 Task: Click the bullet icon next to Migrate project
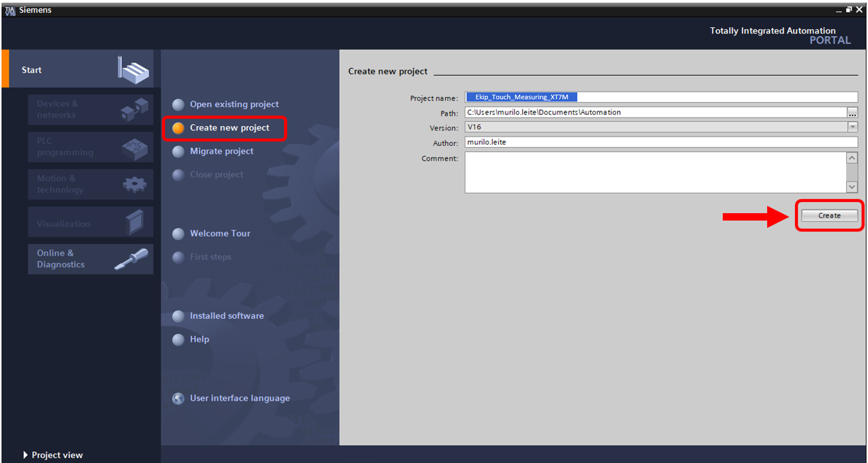(179, 152)
